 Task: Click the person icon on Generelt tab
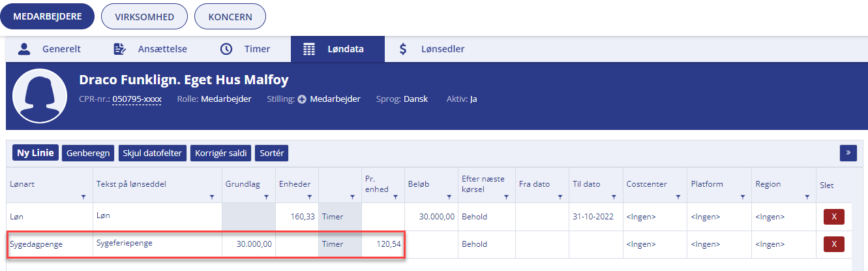[x=25, y=49]
